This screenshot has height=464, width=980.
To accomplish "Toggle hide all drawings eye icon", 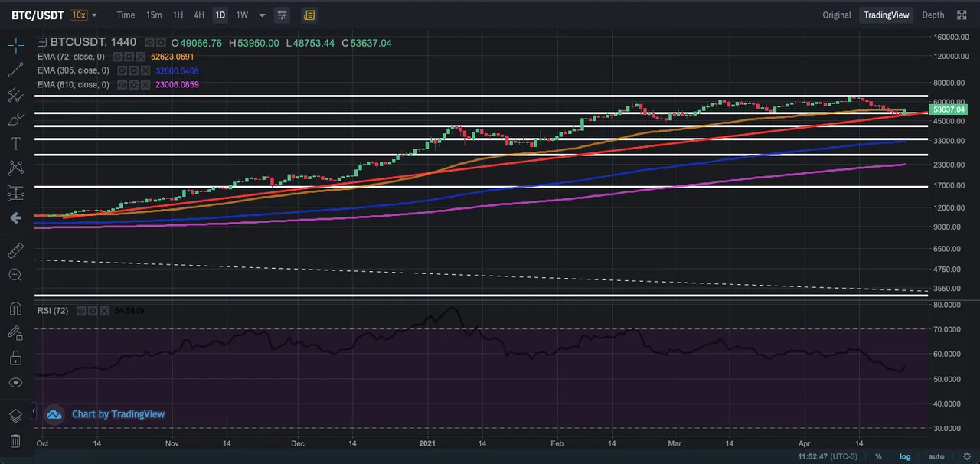I will click(x=15, y=382).
